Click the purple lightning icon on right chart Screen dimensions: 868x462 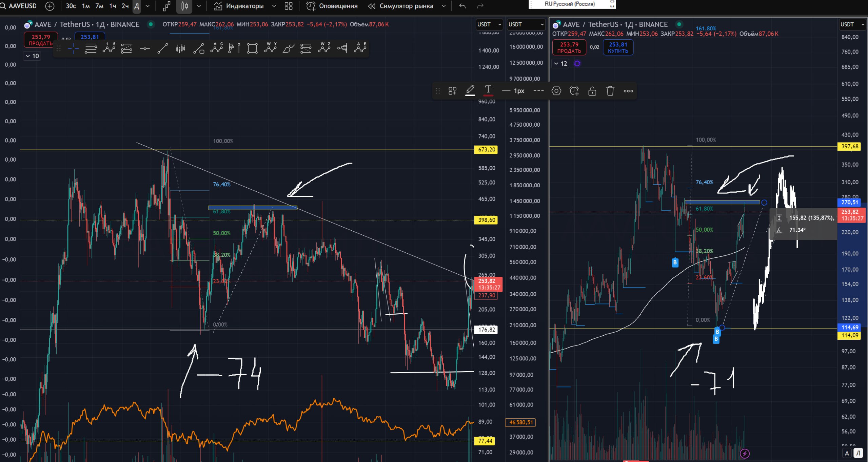point(745,454)
